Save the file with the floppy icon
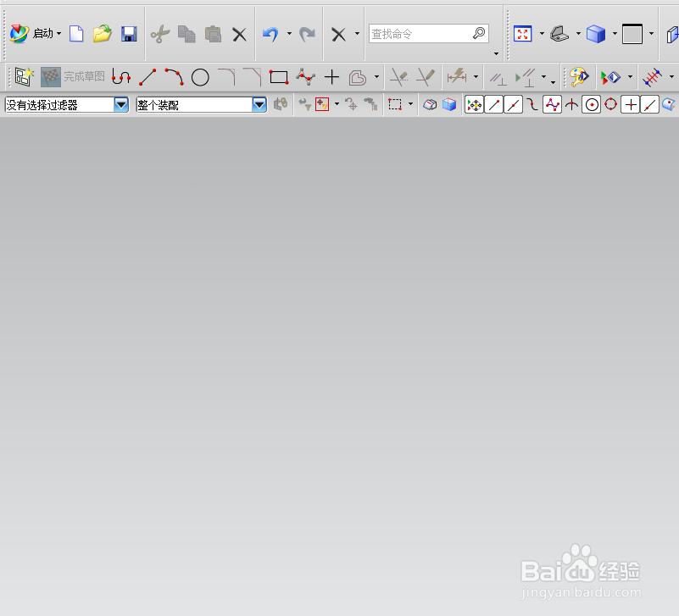Image resolution: width=679 pixels, height=616 pixels. coord(129,33)
